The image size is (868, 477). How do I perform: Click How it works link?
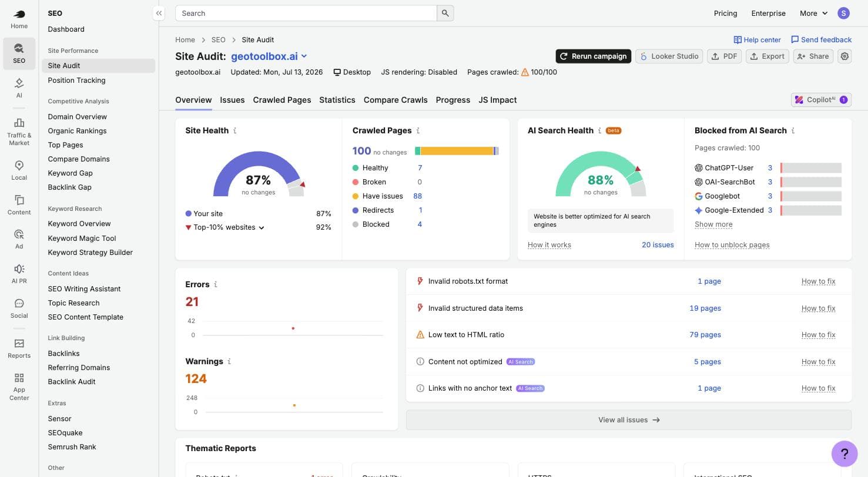(x=549, y=245)
